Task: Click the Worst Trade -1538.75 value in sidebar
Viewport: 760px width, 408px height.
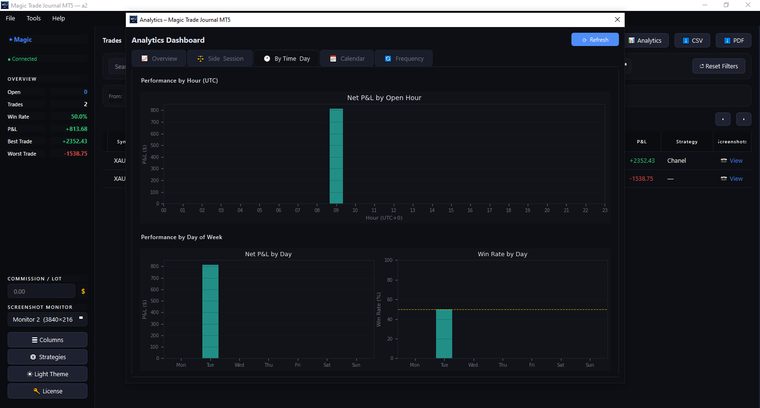Action: click(76, 154)
